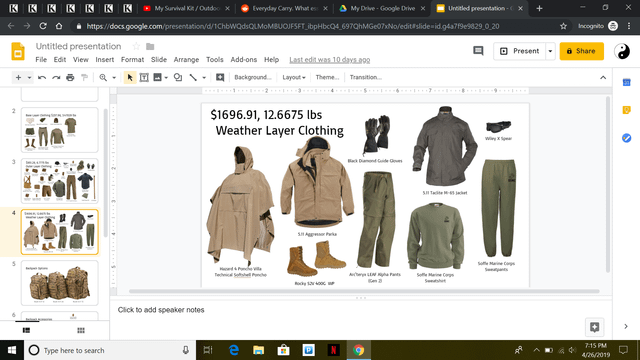Open the line type dropdown arrow

(204, 78)
